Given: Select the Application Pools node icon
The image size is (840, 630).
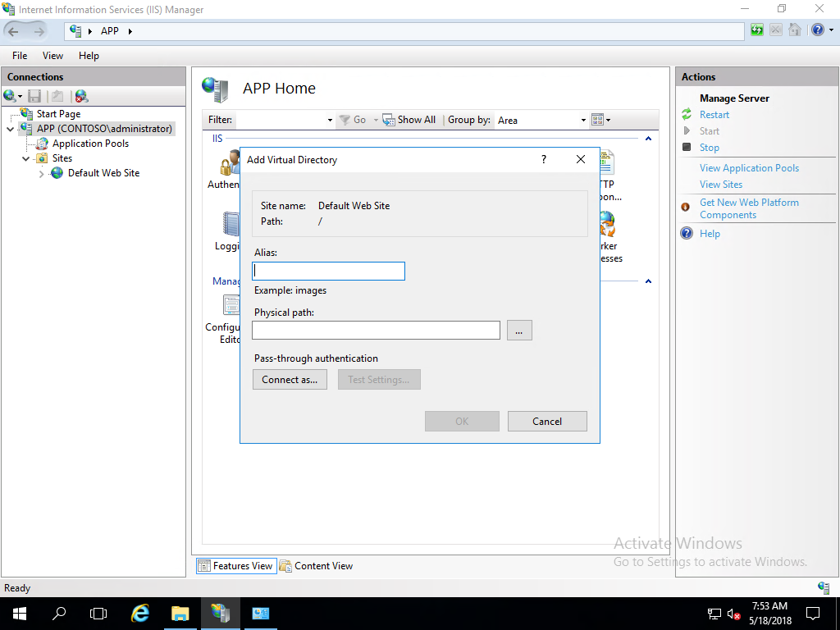Looking at the screenshot, I should 43,144.
